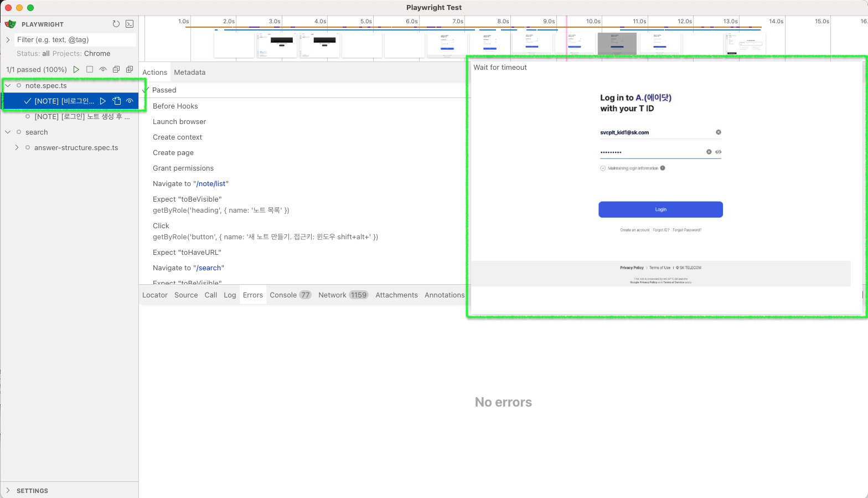Screen dimensions: 868x498
Task: Open the Network tab
Action: 343,295
